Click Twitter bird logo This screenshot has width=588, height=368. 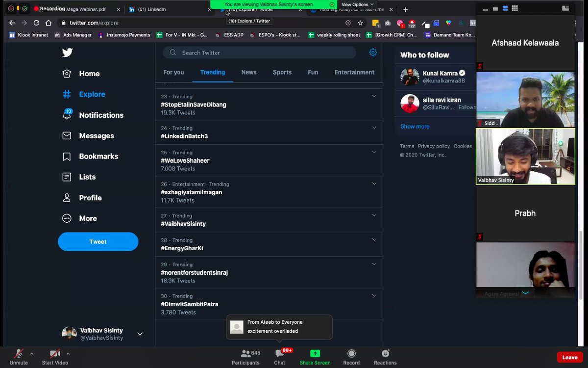pyautogui.click(x=67, y=53)
